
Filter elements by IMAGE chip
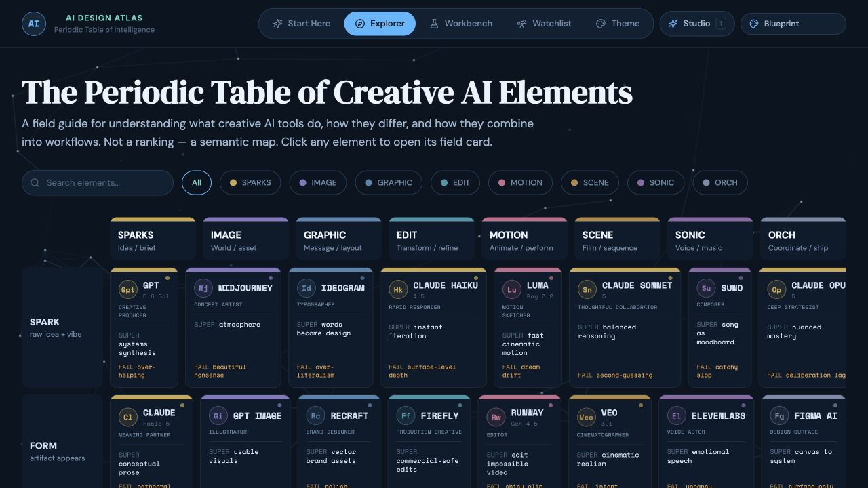click(318, 183)
